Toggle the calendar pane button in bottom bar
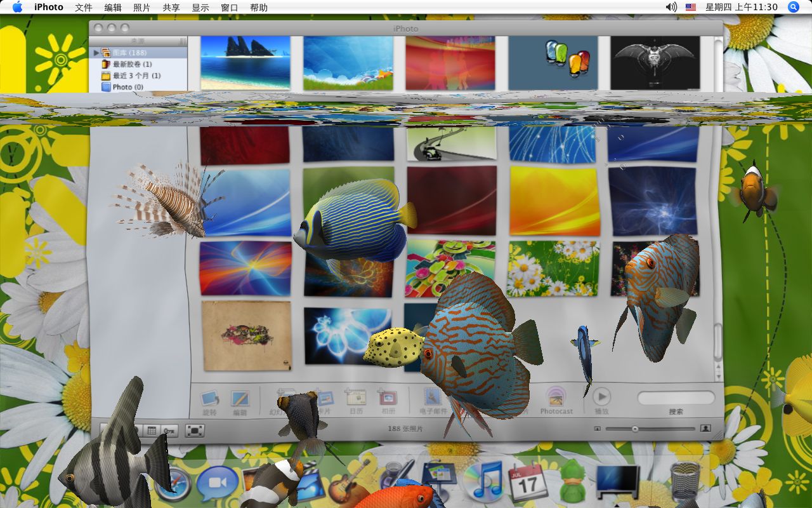This screenshot has width=812, height=508. (x=152, y=431)
